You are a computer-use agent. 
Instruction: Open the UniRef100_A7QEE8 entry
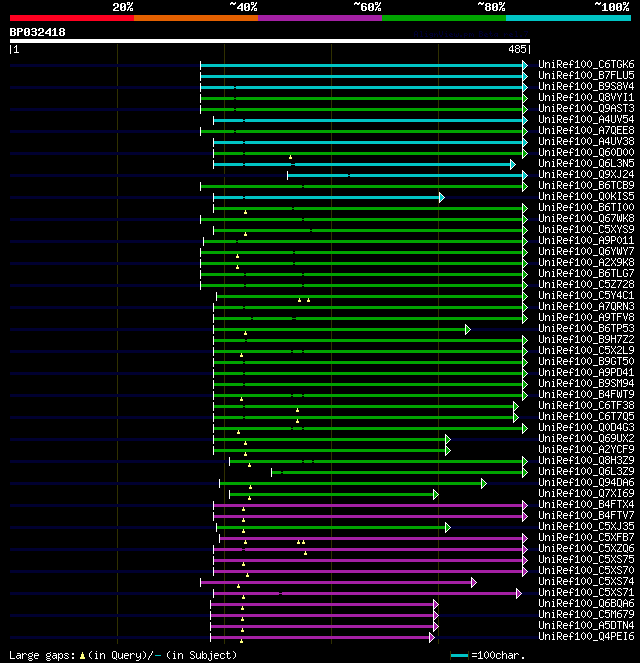586,130
